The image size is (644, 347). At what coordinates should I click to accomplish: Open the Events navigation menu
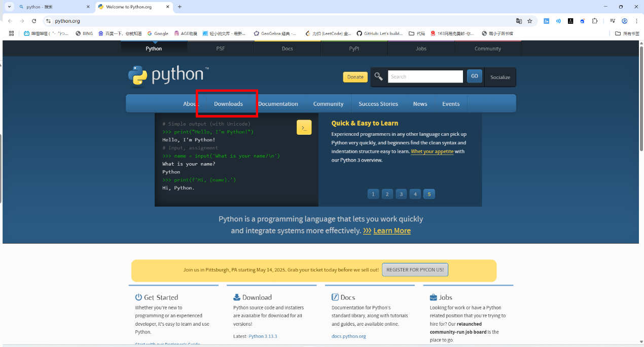pos(451,104)
